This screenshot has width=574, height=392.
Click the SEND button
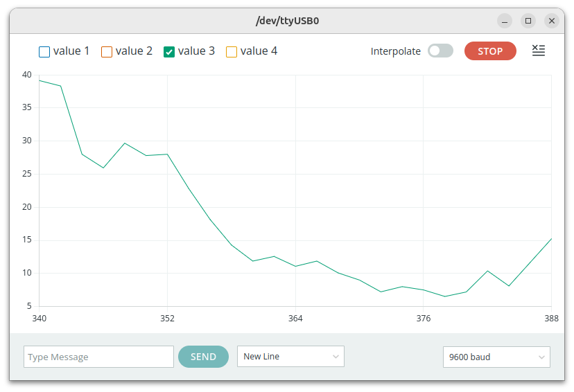point(203,357)
